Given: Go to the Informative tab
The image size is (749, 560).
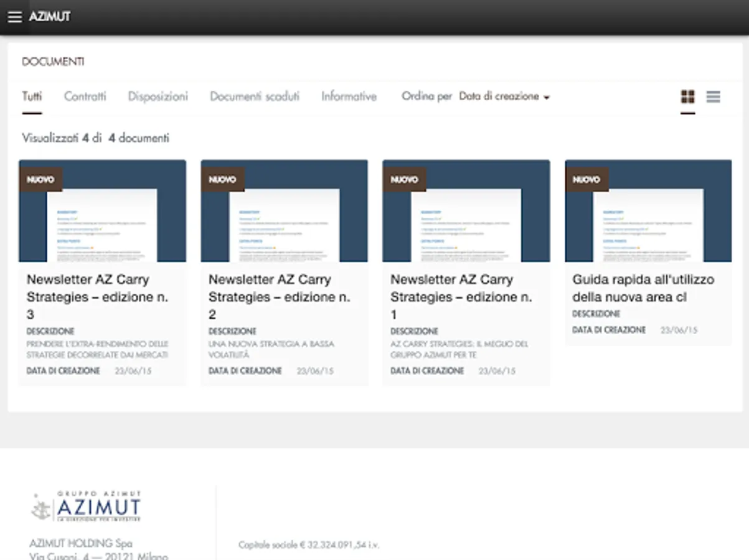Looking at the screenshot, I should [349, 96].
